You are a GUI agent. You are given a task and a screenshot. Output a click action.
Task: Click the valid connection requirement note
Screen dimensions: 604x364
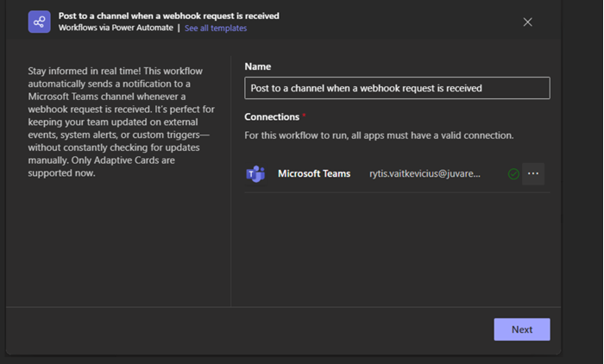[379, 135]
